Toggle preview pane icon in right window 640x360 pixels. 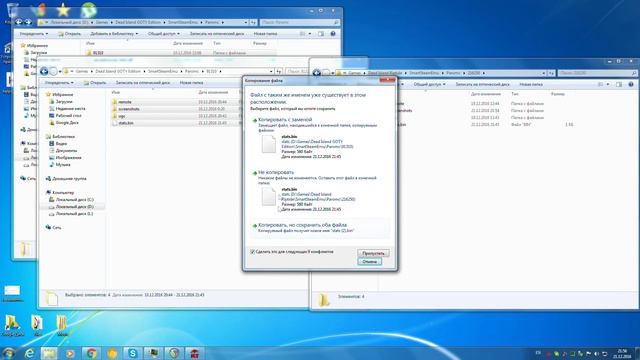coord(619,84)
